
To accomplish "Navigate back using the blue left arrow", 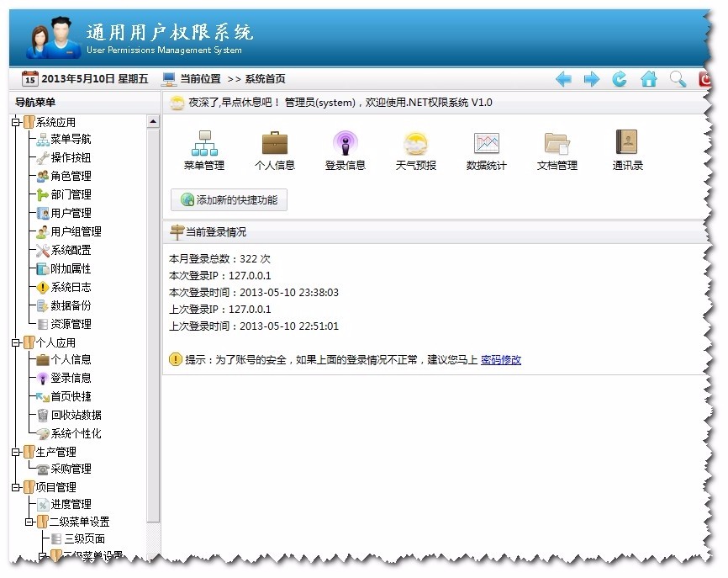I will coord(563,78).
